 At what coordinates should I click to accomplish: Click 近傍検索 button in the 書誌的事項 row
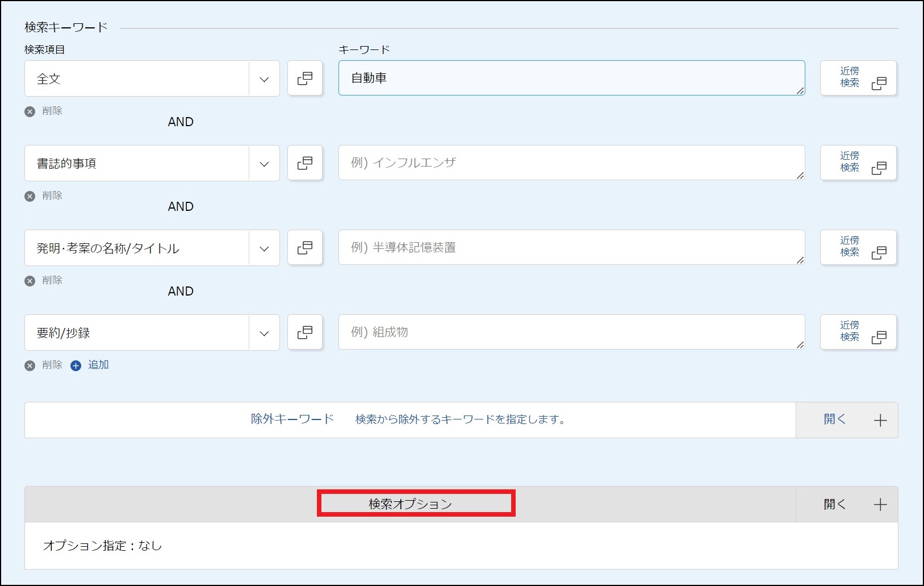pyautogui.click(x=858, y=163)
